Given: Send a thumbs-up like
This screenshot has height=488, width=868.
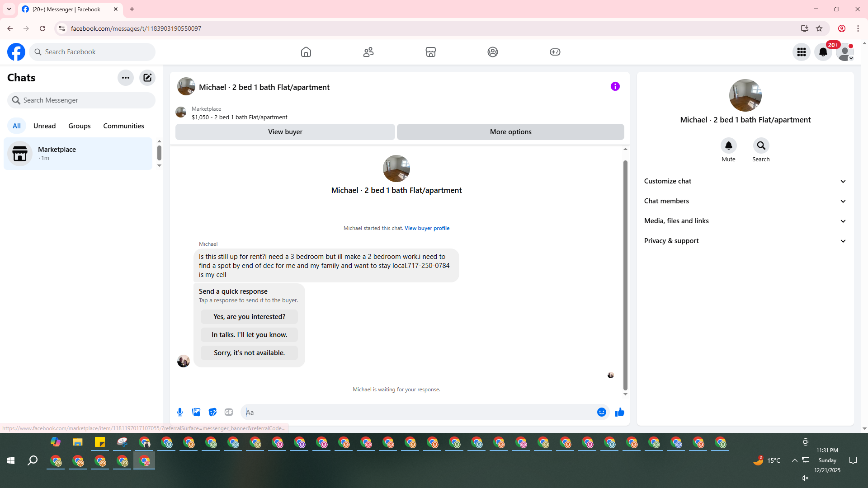Looking at the screenshot, I should [620, 412].
